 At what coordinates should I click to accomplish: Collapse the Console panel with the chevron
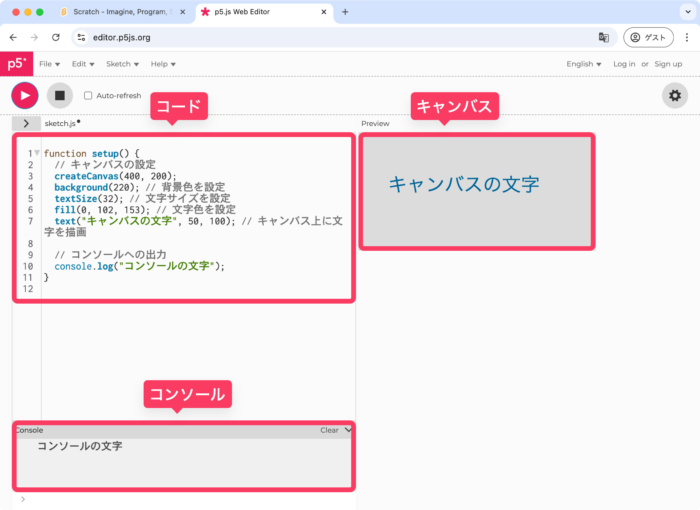[x=348, y=430]
